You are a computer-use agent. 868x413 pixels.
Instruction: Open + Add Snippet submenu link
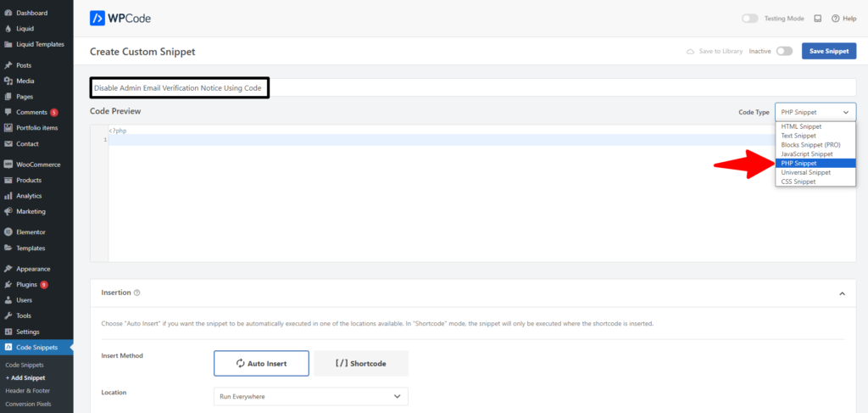pyautogui.click(x=25, y=378)
